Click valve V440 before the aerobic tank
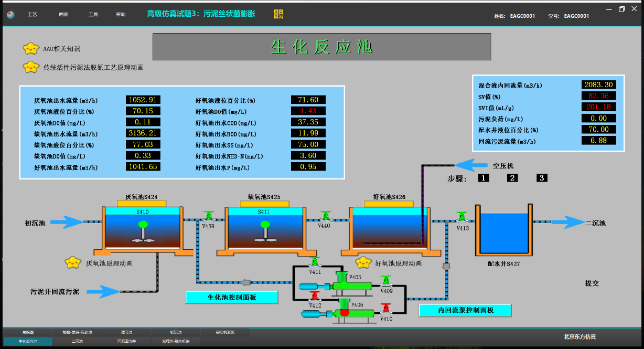The image size is (644, 349). pyautogui.click(x=326, y=216)
